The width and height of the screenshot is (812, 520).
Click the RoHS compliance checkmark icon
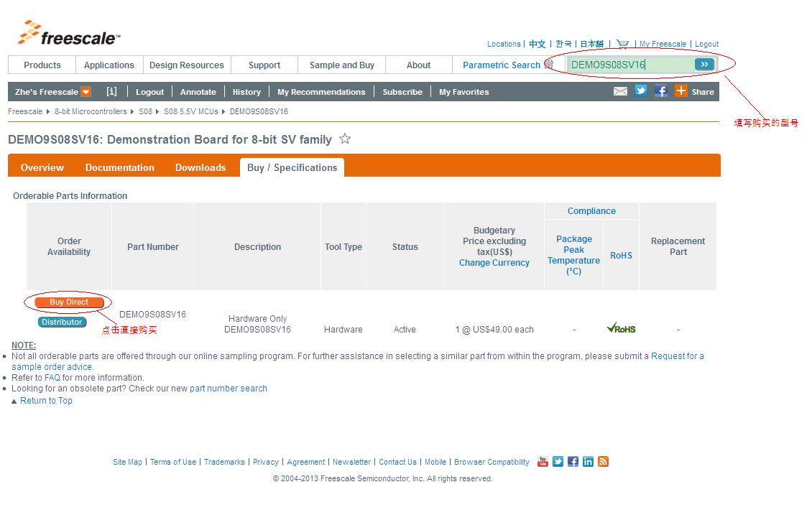[x=621, y=328]
